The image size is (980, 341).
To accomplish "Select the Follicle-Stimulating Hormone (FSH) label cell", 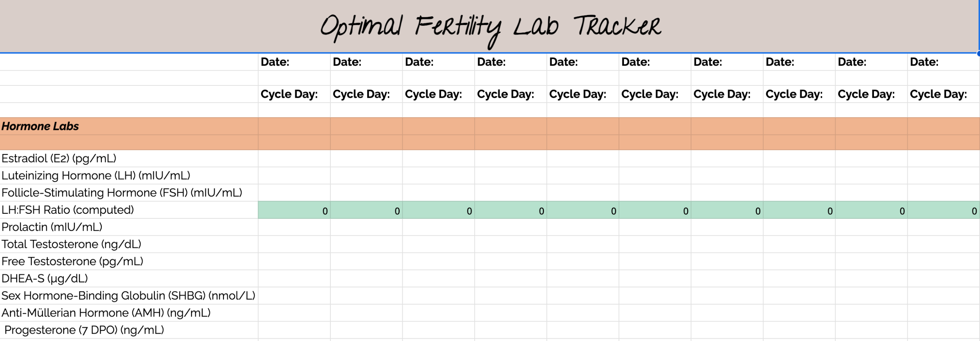I will [129, 193].
